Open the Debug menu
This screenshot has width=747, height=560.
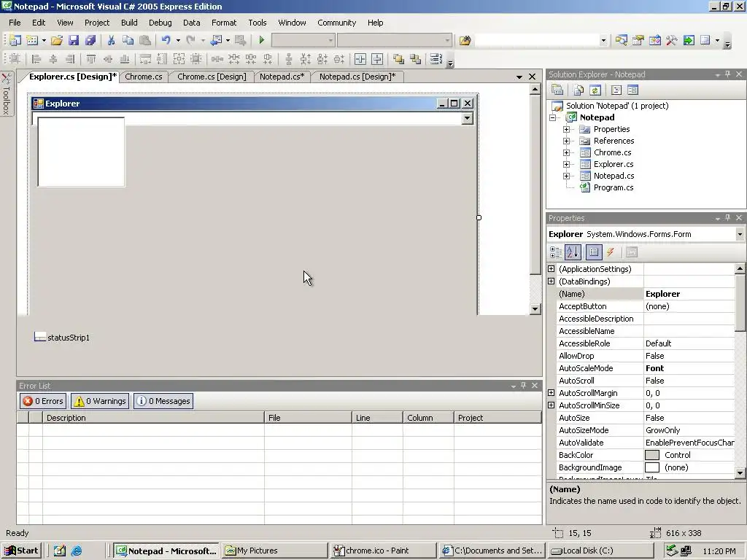[x=160, y=23]
